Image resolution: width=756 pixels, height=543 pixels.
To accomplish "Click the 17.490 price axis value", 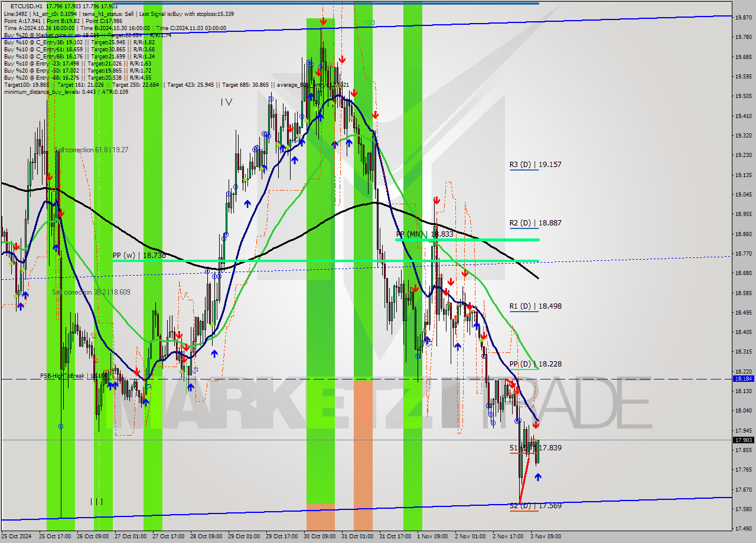I will pyautogui.click(x=743, y=528).
